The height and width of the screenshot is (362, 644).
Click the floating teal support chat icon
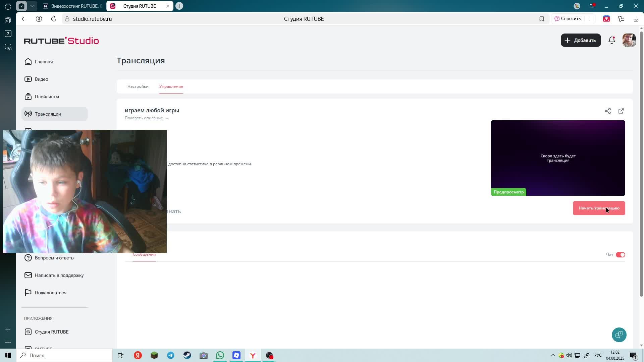pos(619,335)
